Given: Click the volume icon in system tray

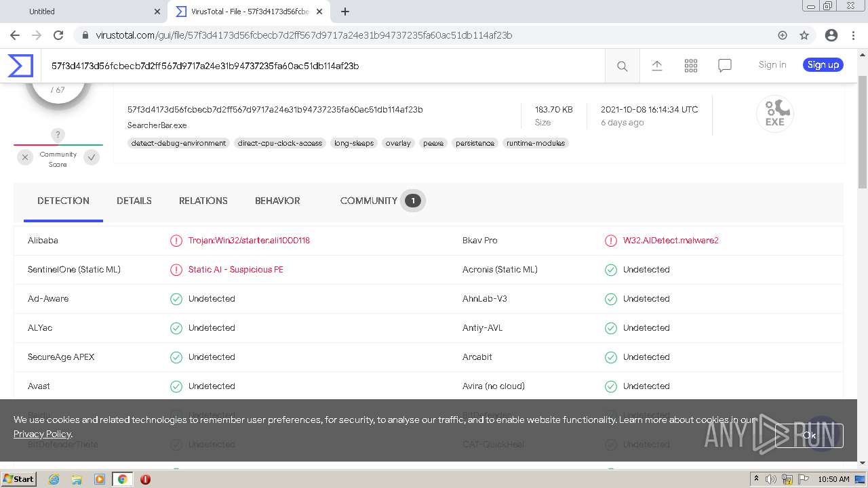Looking at the screenshot, I should click(x=772, y=479).
